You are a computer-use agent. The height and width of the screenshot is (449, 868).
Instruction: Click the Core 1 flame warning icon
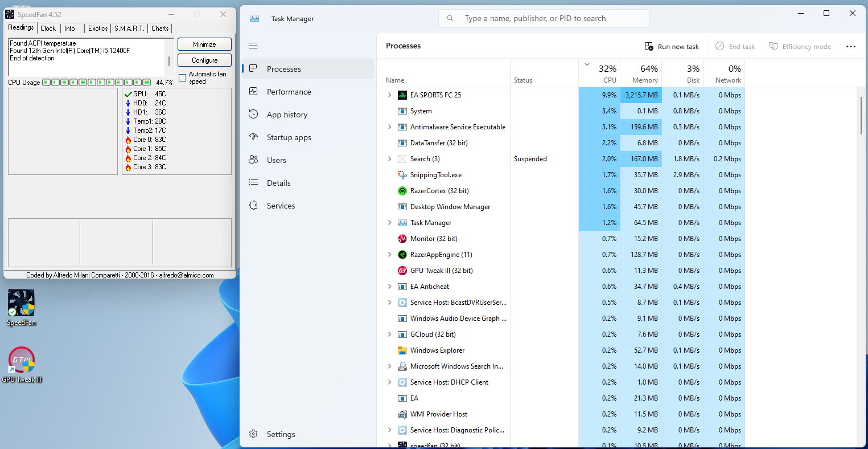click(x=128, y=149)
